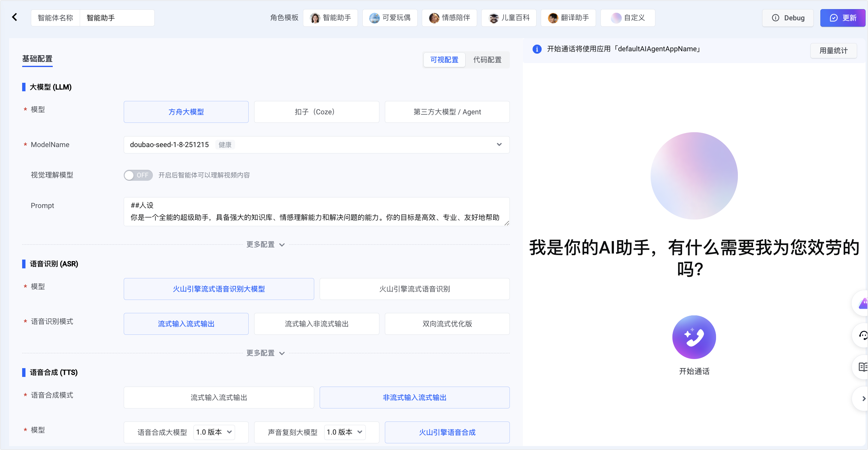Viewport: 868px width, 450px height.
Task: Click the purple start call phone icon
Action: pyautogui.click(x=694, y=337)
